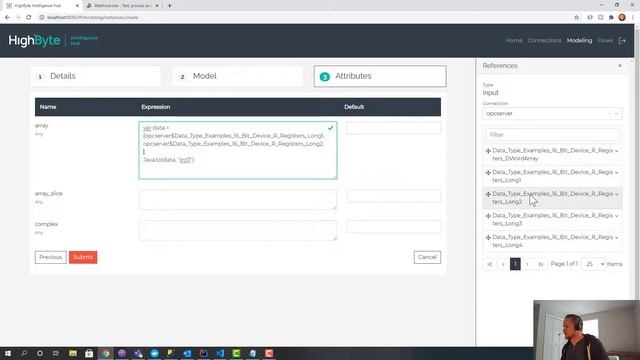This screenshot has width=640, height=360.
Task: Submit the instance form
Action: pyautogui.click(x=83, y=257)
